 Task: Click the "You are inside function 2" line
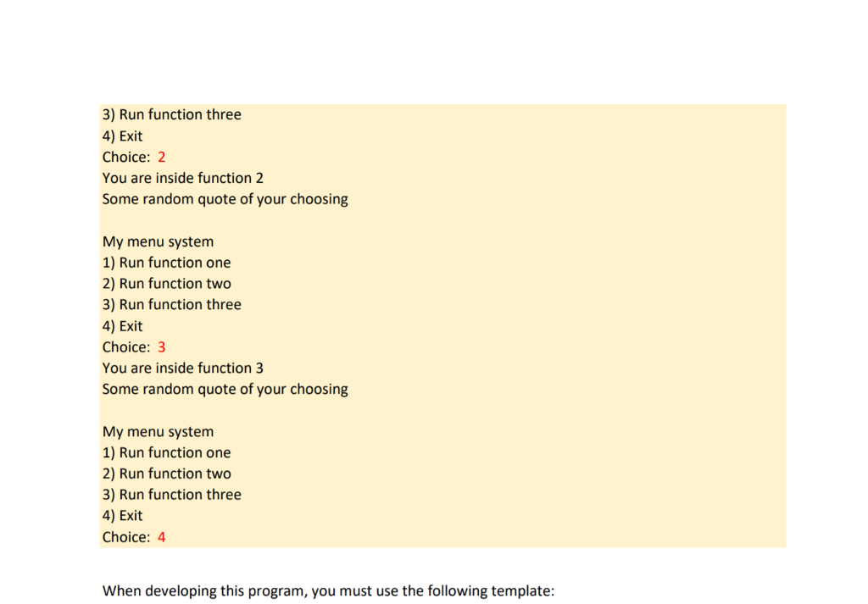pyautogui.click(x=183, y=178)
